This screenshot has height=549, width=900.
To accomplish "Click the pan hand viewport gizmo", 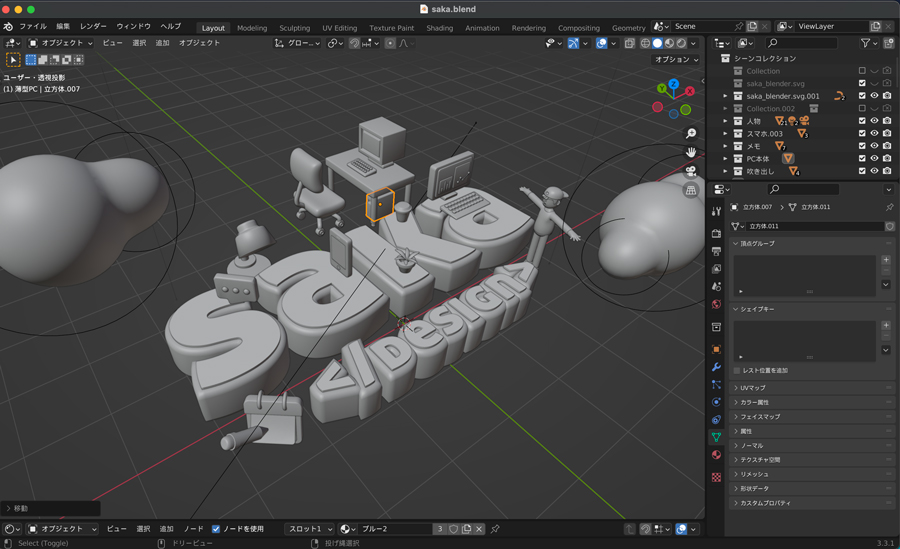I will [690, 152].
